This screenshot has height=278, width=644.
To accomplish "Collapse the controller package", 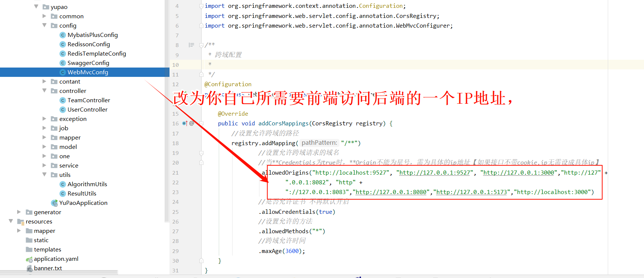I will tap(44, 91).
